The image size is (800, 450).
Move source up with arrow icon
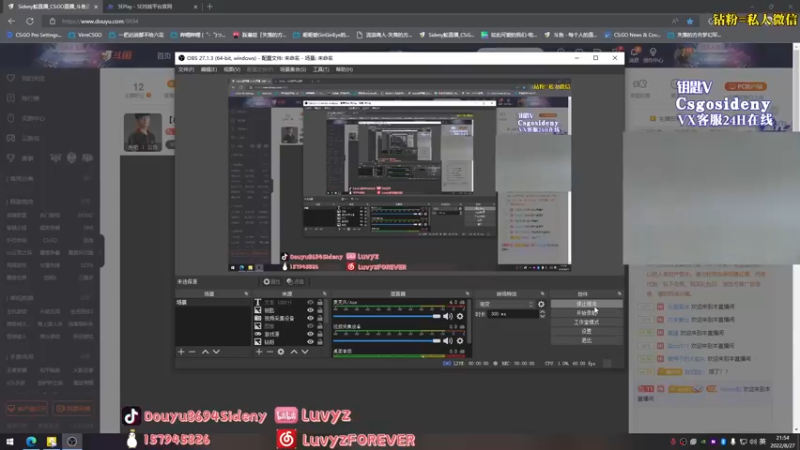(x=294, y=352)
